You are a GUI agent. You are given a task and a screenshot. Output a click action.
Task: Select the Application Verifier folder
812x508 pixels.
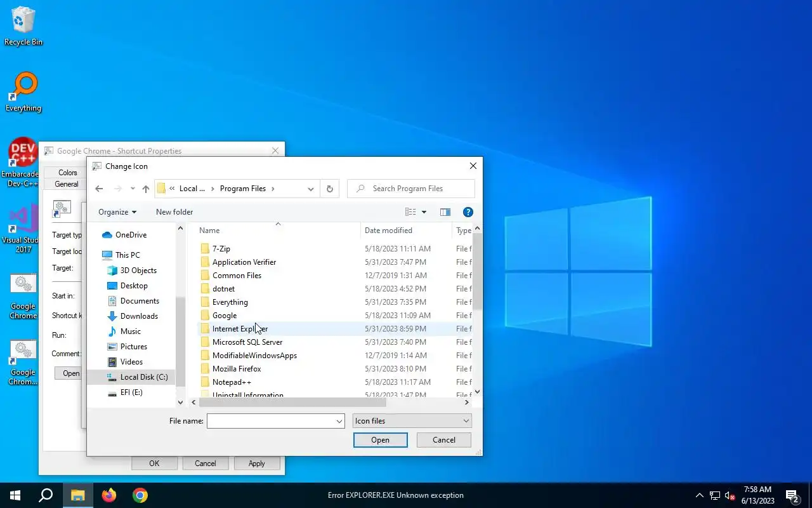(x=244, y=262)
